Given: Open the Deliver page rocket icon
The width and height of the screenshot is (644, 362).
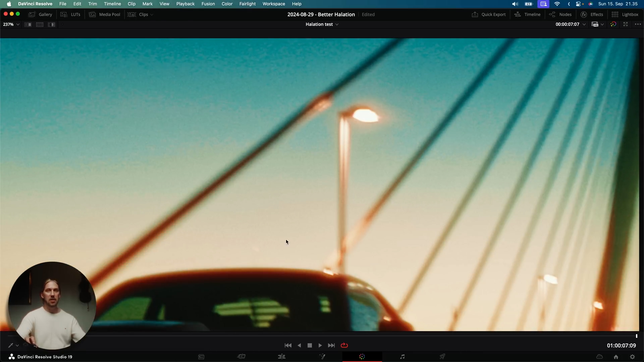Looking at the screenshot, I should tap(442, 357).
